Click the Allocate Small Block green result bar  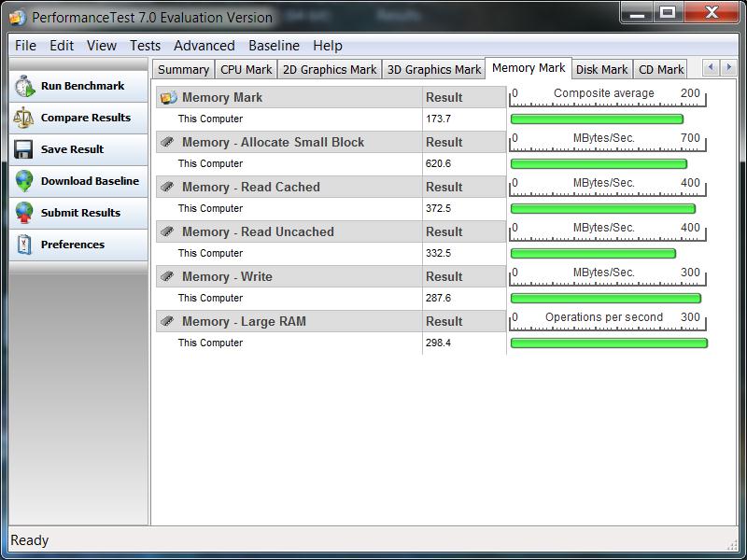click(x=599, y=164)
